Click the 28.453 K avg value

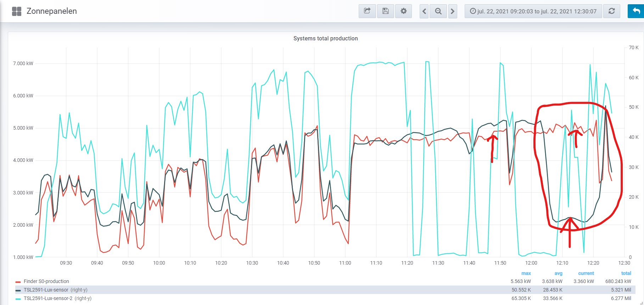(x=553, y=290)
